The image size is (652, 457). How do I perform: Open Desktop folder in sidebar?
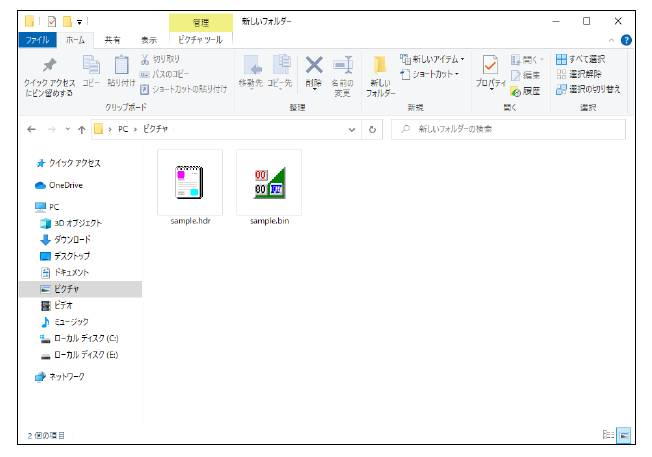tap(65, 256)
